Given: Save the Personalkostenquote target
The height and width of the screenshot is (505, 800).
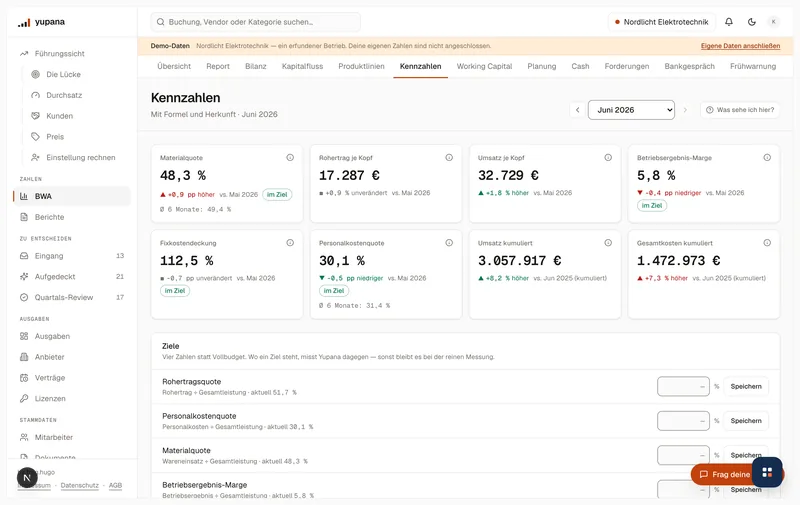Looking at the screenshot, I should (x=746, y=421).
